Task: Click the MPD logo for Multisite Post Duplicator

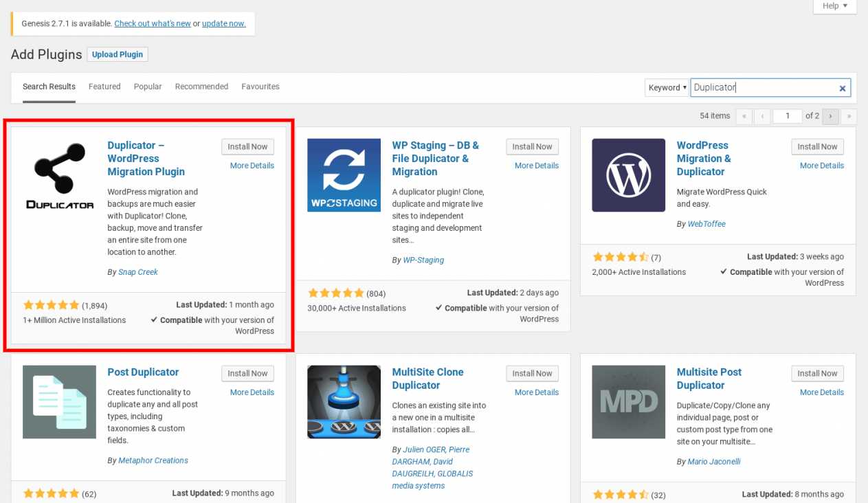Action: pyautogui.click(x=628, y=401)
